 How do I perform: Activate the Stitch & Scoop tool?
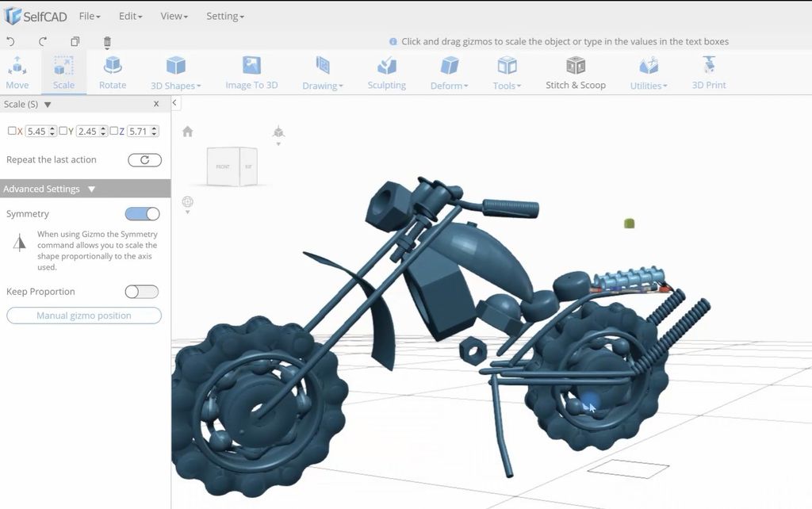pos(575,73)
